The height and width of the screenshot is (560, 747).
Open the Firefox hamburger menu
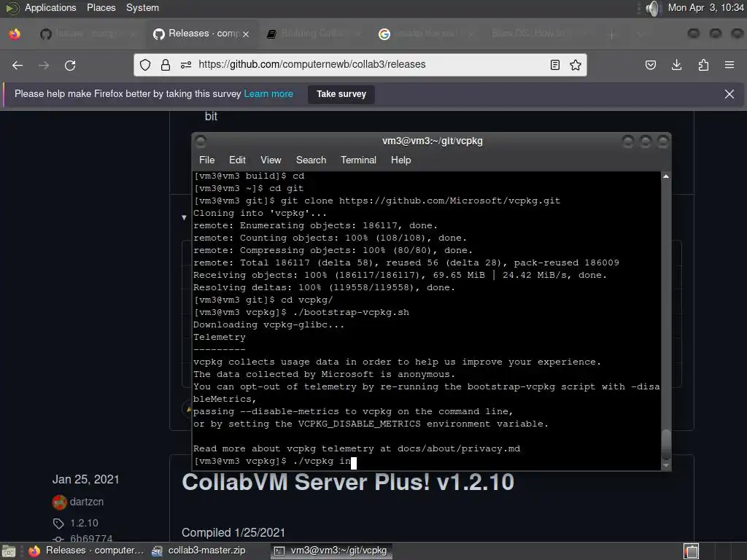(x=729, y=65)
